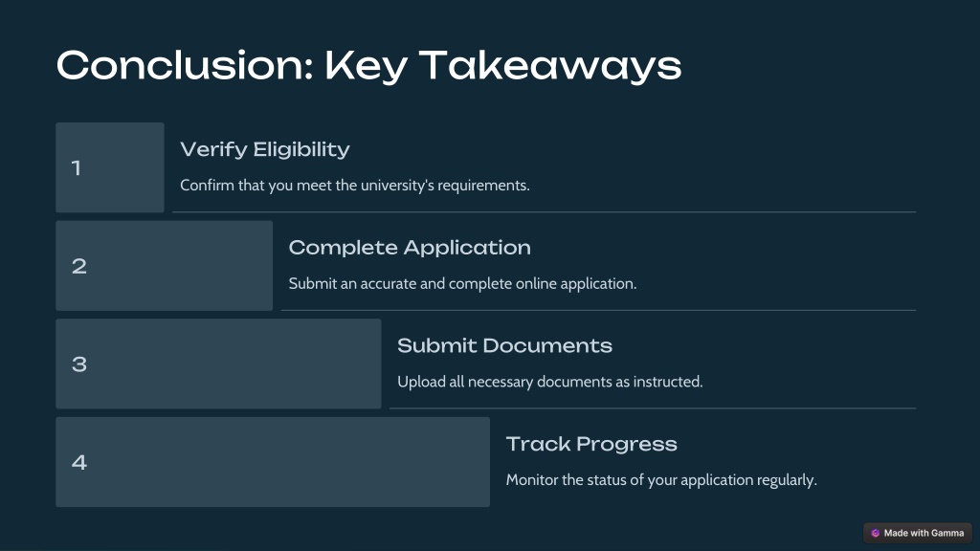
Task: Click the Made with Gamma badge
Action: pos(918,533)
